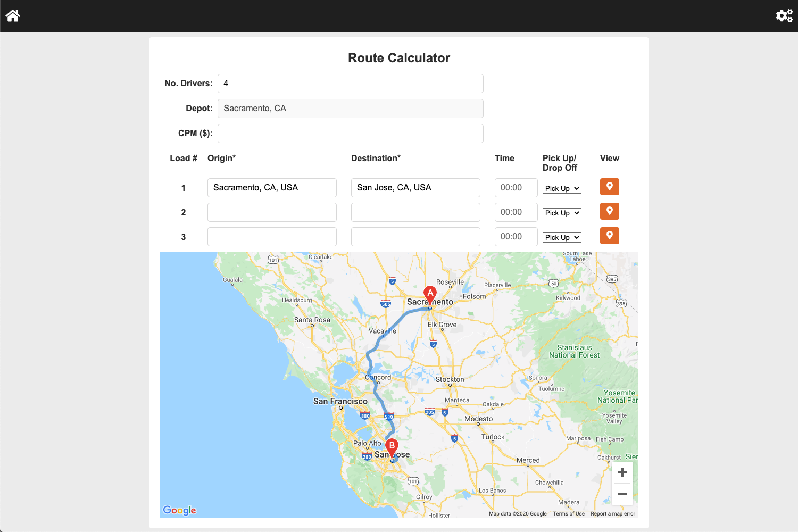Viewport: 798px width, 532px height.
Task: Select the No. Drivers input field
Action: tap(350, 84)
